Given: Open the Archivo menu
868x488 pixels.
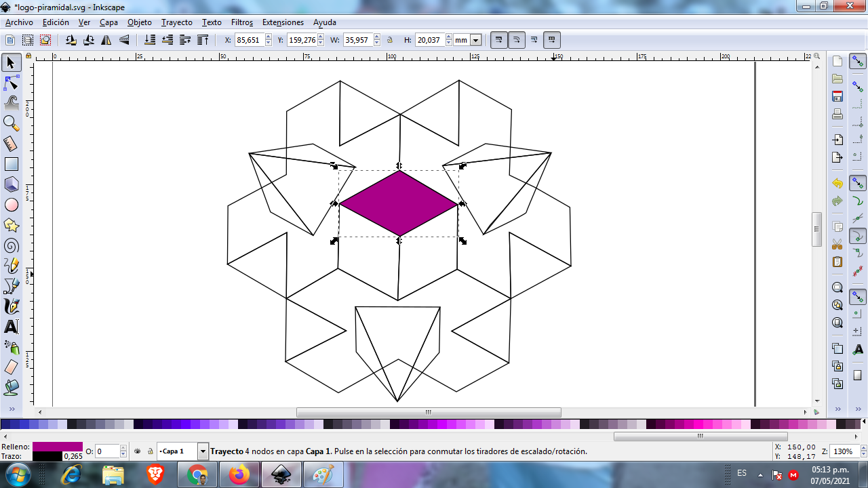Looking at the screenshot, I should (x=19, y=22).
